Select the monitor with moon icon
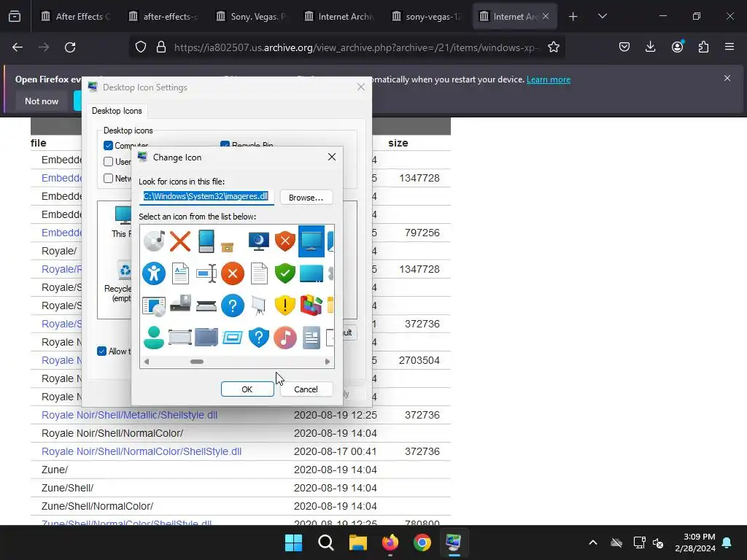Viewport: 747px width, 560px height. click(259, 241)
